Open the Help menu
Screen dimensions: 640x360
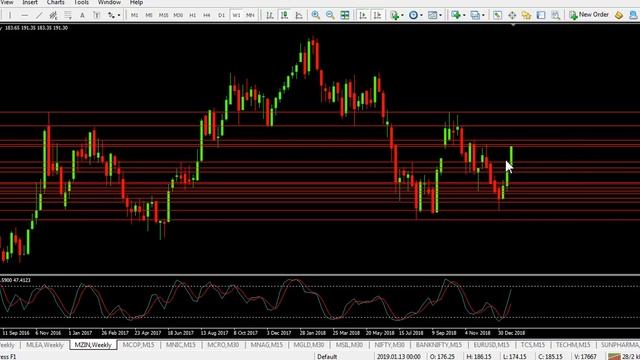pyautogui.click(x=136, y=2)
